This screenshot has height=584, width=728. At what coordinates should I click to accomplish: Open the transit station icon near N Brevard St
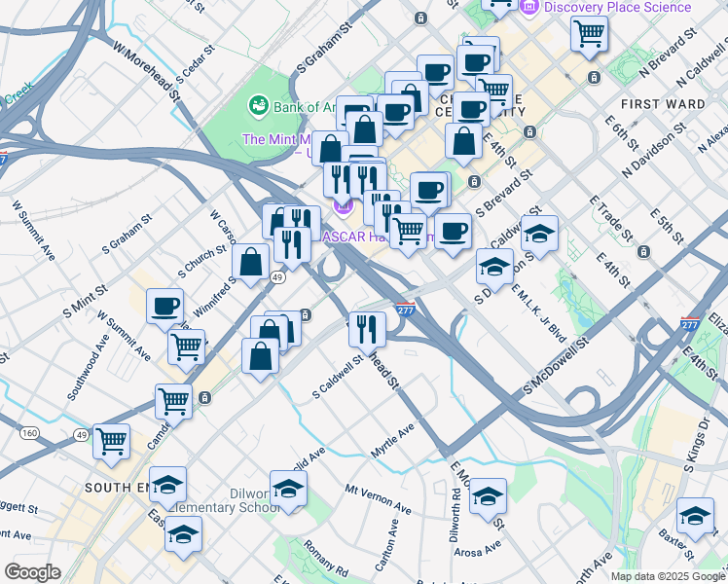(595, 77)
